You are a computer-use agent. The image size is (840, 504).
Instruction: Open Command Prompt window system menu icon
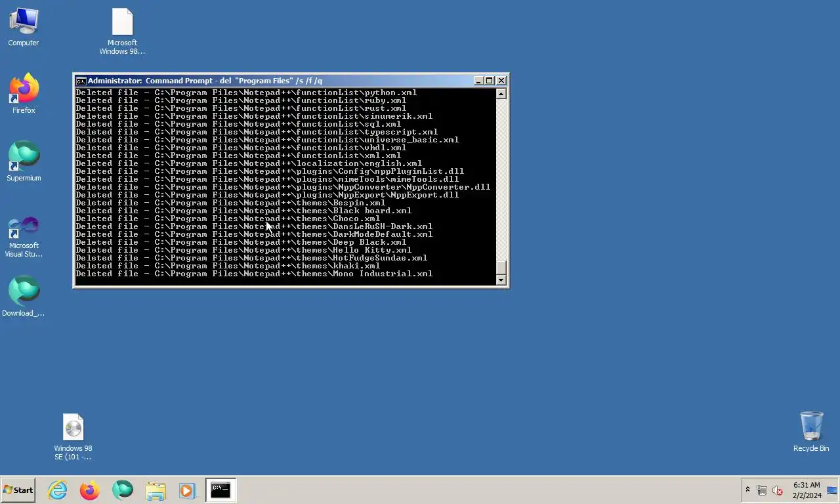[x=81, y=81]
